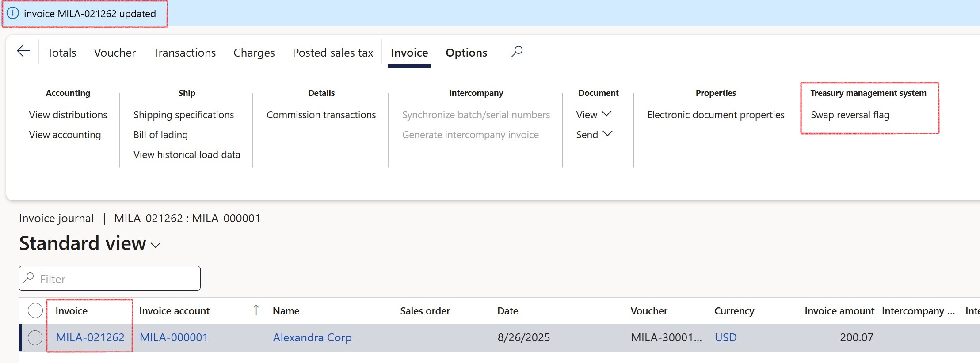
Task: Open invoice MILA-021262 link
Action: tap(90, 337)
